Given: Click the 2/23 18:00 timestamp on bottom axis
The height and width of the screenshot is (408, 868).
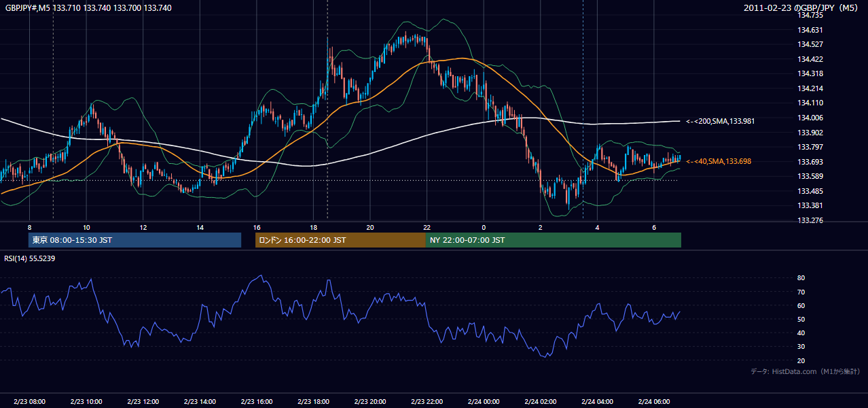Looking at the screenshot, I should coord(313,402).
